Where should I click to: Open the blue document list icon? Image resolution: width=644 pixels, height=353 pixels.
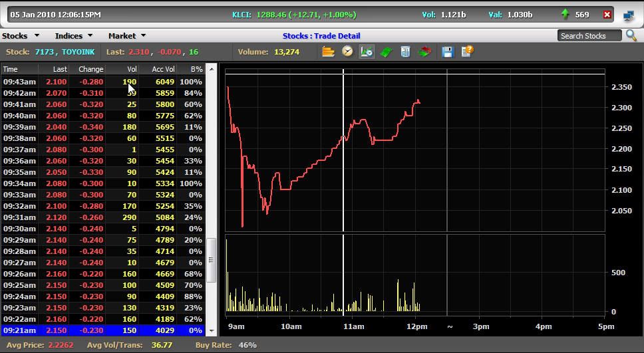pyautogui.click(x=404, y=52)
